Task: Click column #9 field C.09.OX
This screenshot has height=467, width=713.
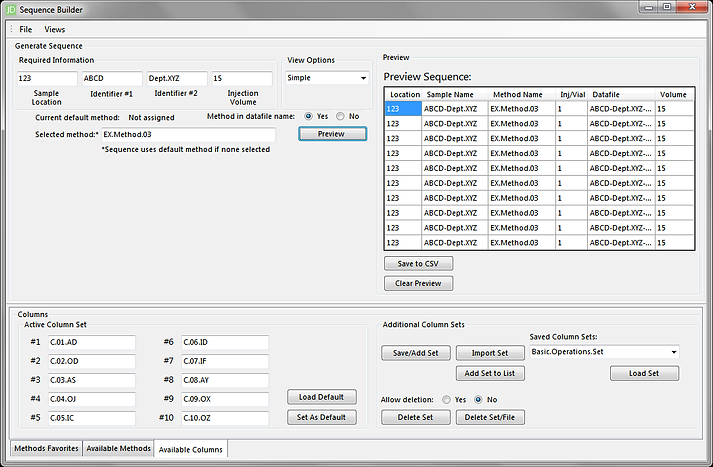Action: pos(225,399)
